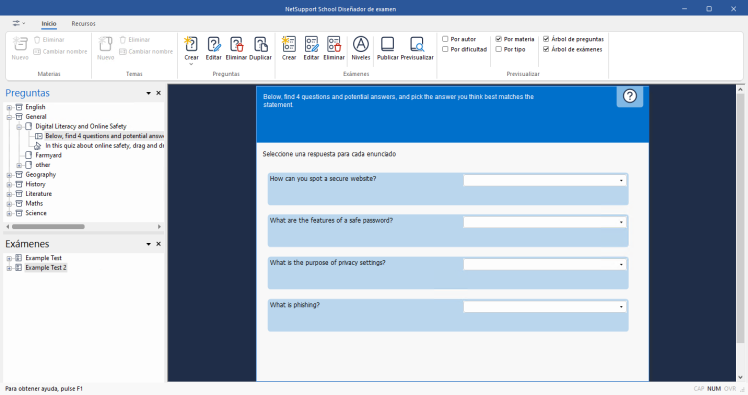This screenshot has width=748, height=395.
Task: Click the help question mark icon
Action: coord(630,96)
